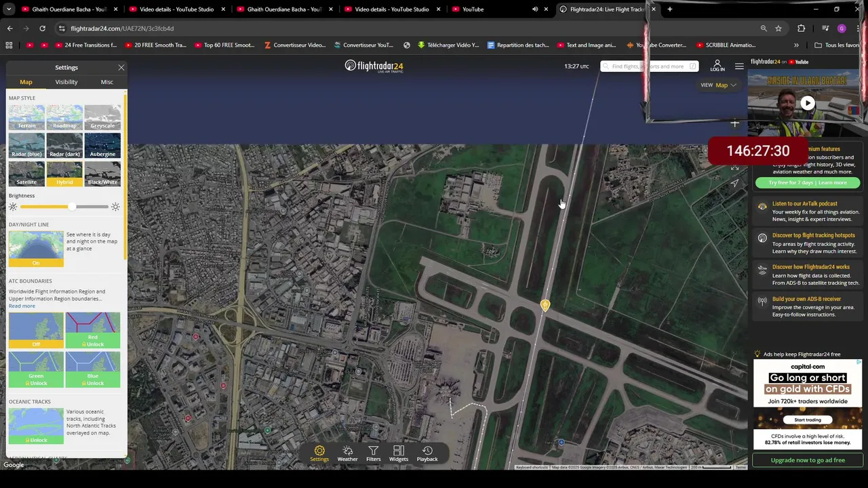The height and width of the screenshot is (488, 868).
Task: Select the Greyscale map style
Action: [102, 117]
